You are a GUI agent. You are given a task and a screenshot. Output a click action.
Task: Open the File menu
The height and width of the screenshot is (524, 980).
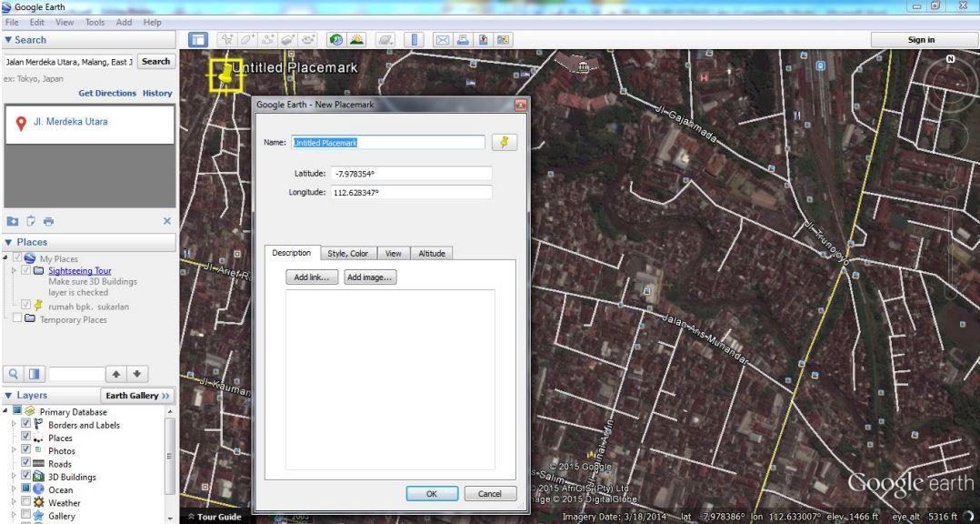pos(12,22)
